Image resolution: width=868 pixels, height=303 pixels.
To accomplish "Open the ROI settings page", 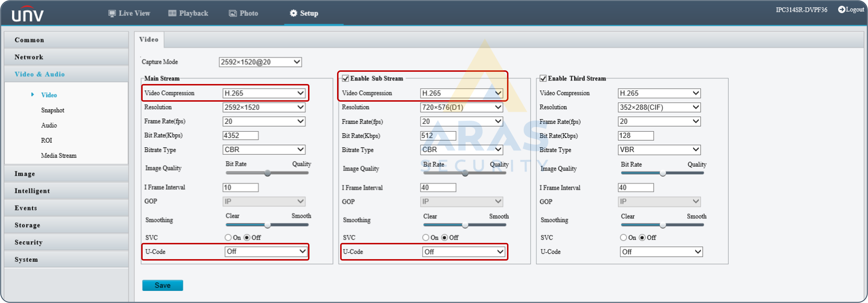I will (x=46, y=141).
